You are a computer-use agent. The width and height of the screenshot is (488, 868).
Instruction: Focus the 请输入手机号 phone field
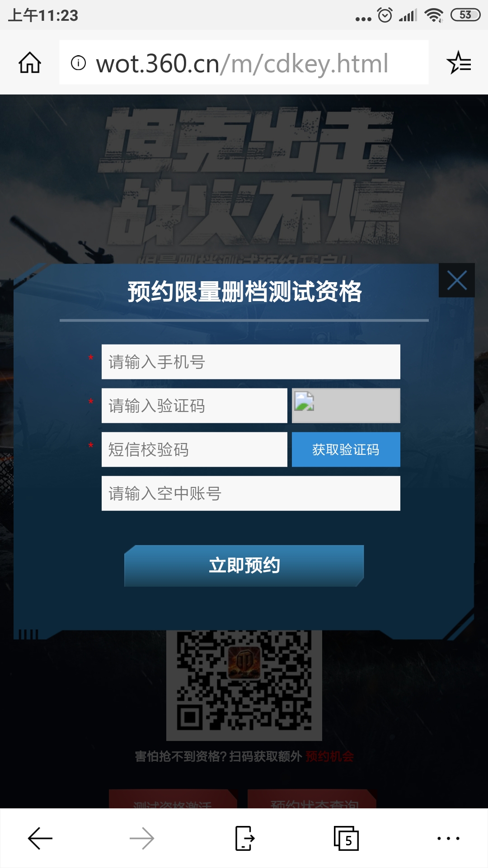(251, 362)
